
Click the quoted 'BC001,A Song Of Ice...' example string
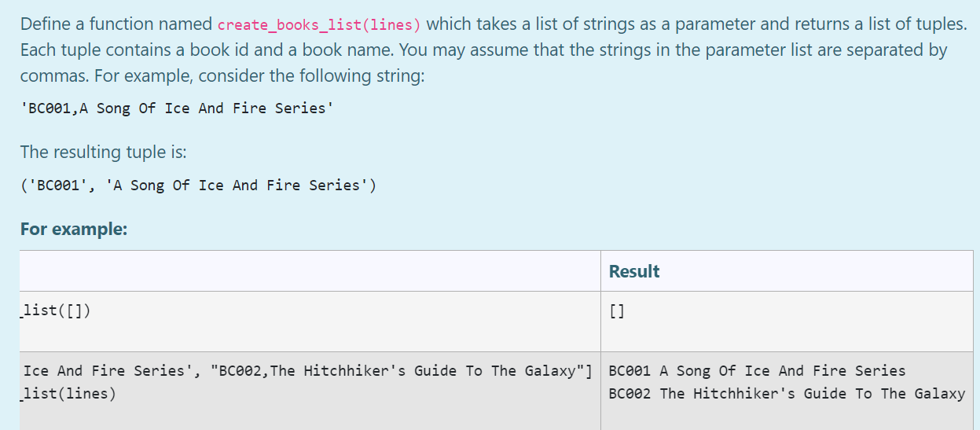click(x=176, y=108)
